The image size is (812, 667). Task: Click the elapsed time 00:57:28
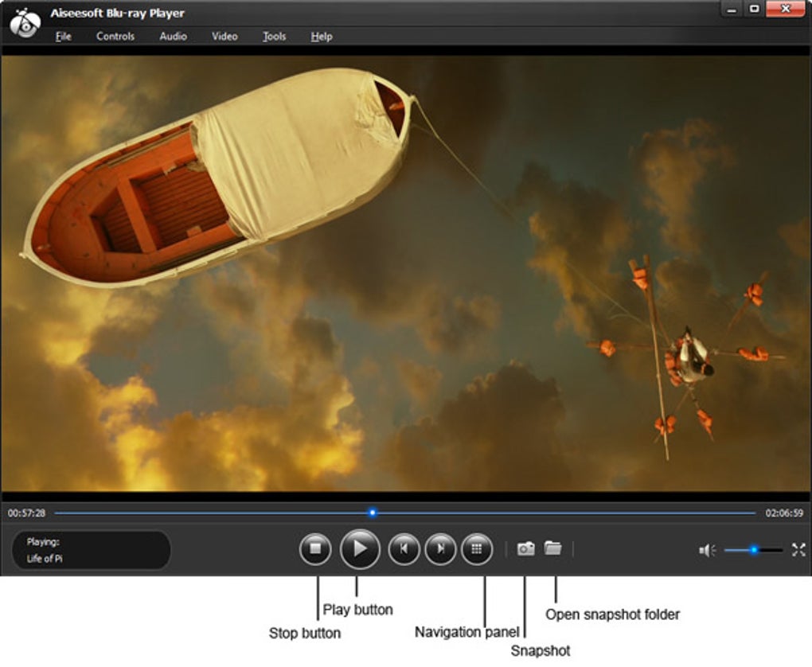coord(26,513)
